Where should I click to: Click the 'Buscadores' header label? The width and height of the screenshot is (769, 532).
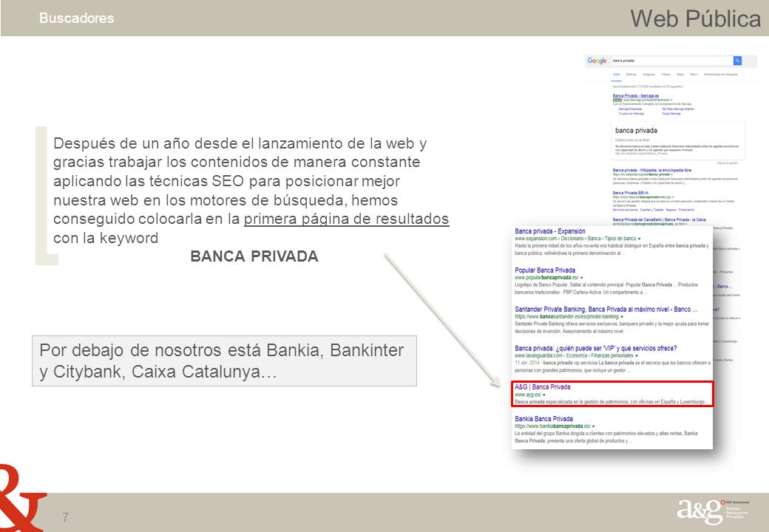click(76, 18)
